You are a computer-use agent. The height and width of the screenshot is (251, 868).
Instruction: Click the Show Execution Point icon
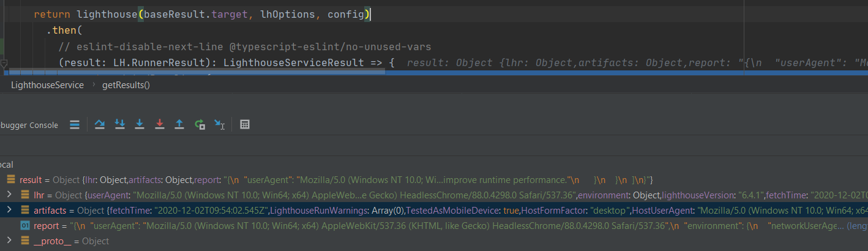coord(75,124)
